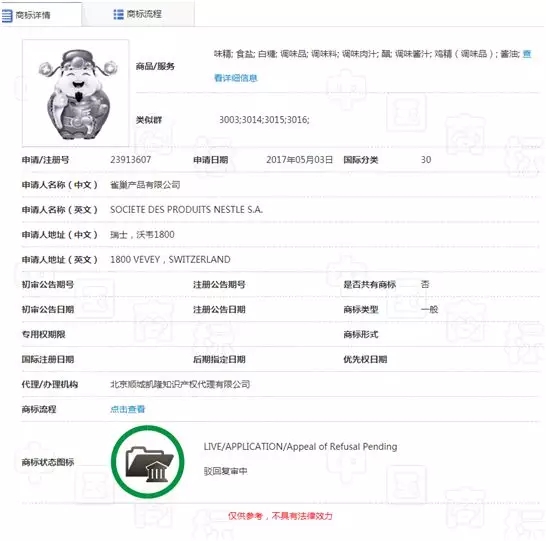Viewport: 546px width, 541px height.
Task: Click the applicant name SOCIETE DES PRODUITS NESTLE S.A.
Action: pyautogui.click(x=186, y=210)
